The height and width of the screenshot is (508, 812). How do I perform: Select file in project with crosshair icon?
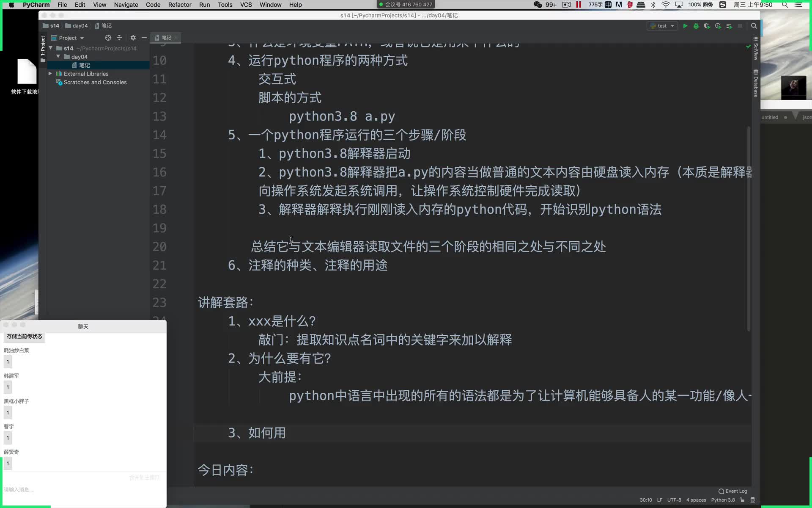coord(108,38)
